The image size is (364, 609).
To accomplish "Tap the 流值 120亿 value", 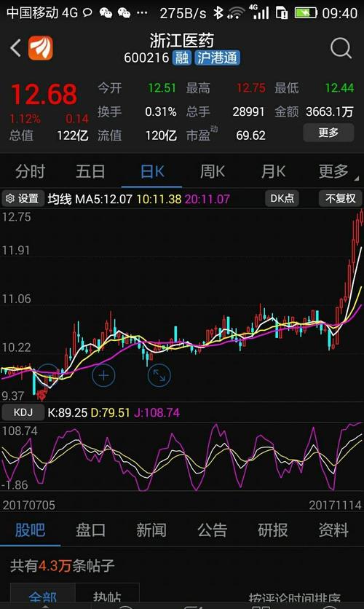I will (x=161, y=135).
